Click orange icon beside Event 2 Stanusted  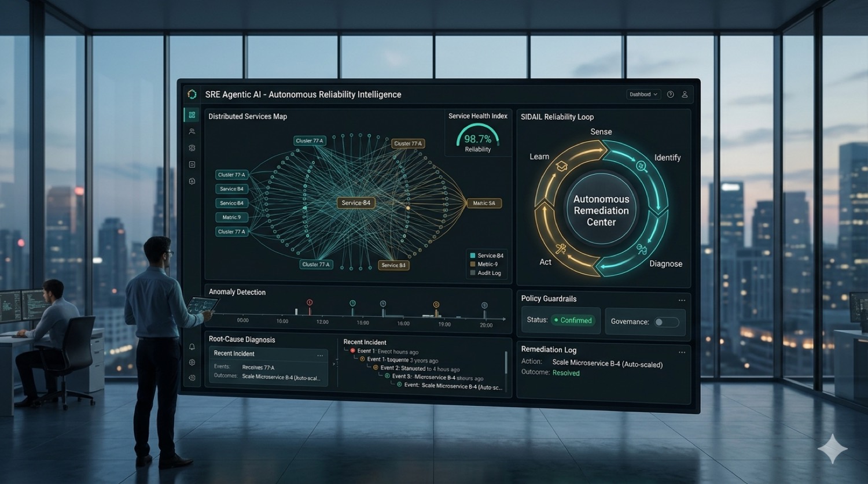point(376,368)
